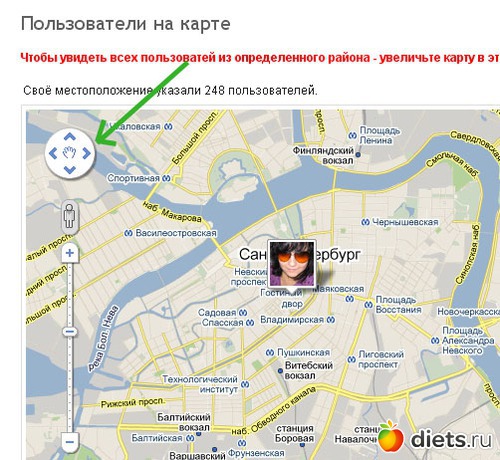Pan the map left with the arrow

click(x=53, y=153)
